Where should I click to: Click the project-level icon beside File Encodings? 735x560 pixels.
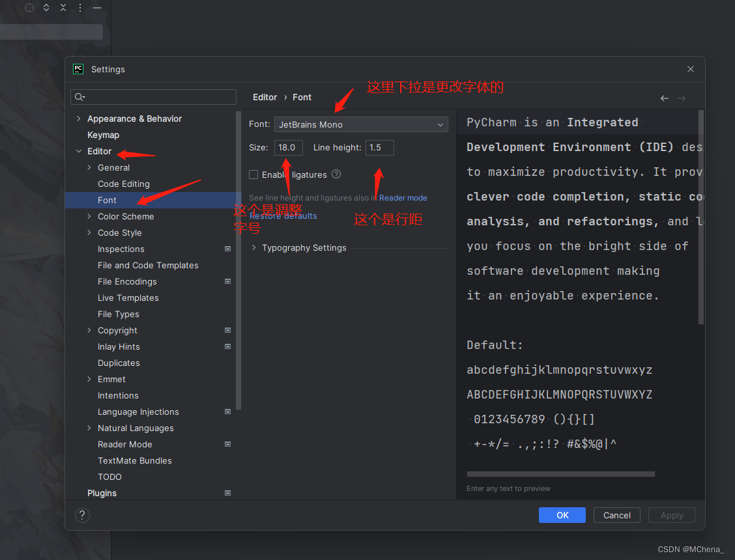pyautogui.click(x=228, y=282)
